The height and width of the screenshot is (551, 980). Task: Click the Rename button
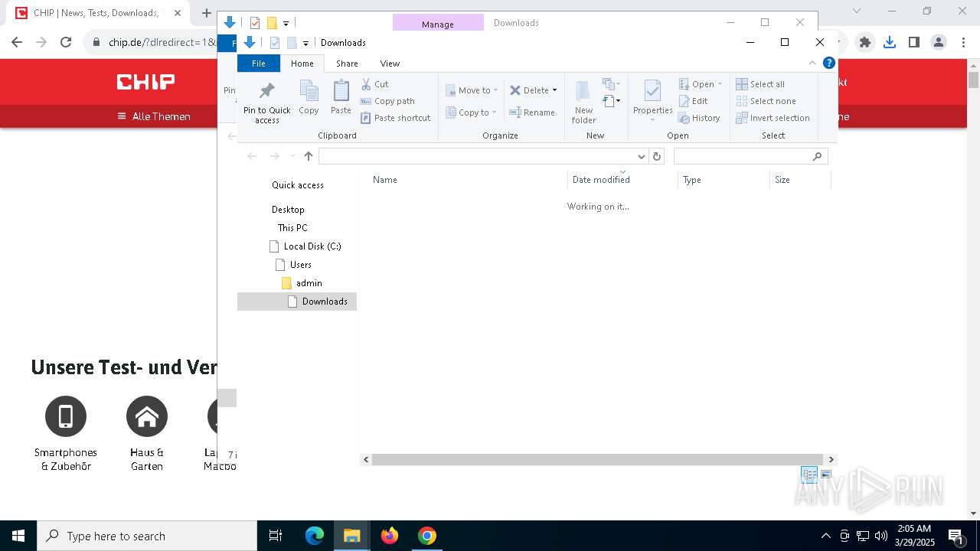(532, 112)
